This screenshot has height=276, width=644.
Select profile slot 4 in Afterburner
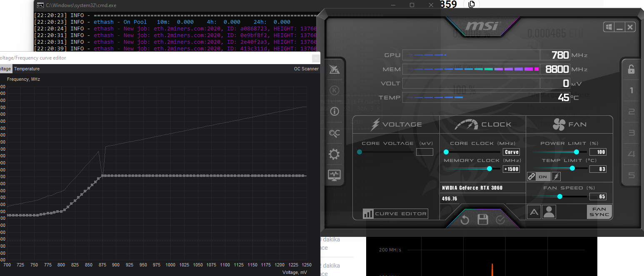pos(632,154)
